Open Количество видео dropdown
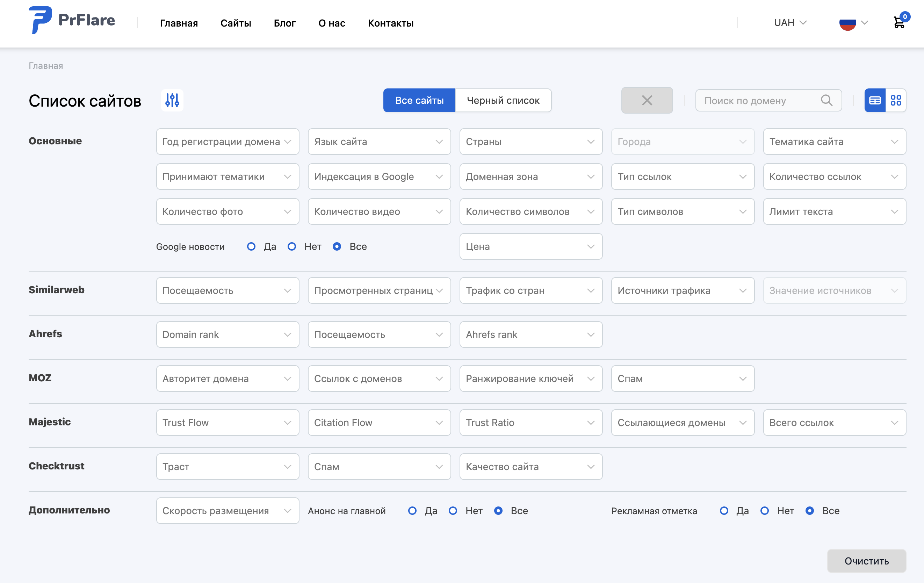Image resolution: width=924 pixels, height=583 pixels. (379, 211)
